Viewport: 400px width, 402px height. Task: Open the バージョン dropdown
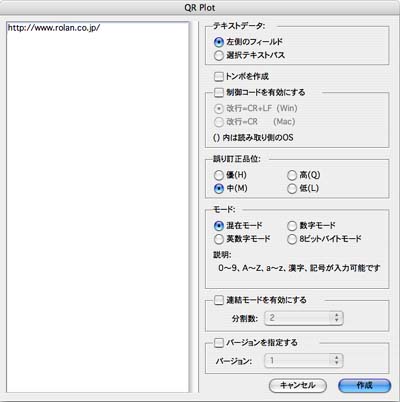(304, 360)
